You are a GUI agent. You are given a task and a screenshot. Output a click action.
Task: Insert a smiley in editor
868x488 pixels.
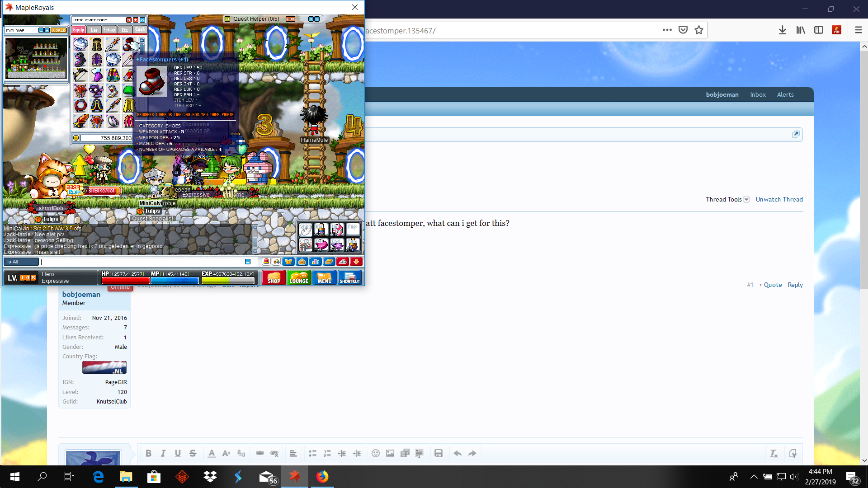375,453
